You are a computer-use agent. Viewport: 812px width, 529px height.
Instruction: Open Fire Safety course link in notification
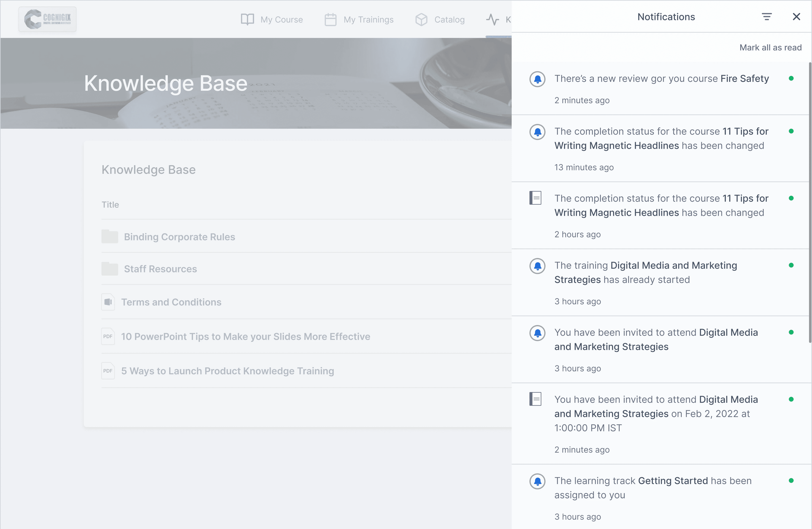coord(744,78)
